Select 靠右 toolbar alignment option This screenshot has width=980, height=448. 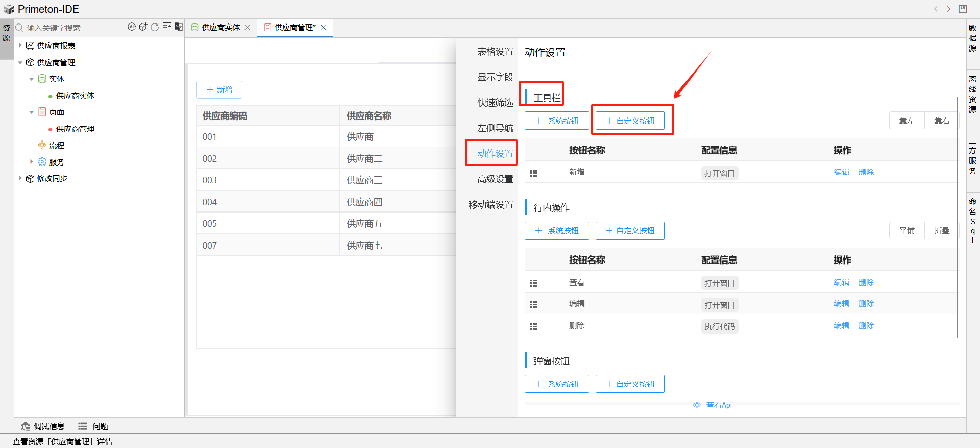[941, 121]
